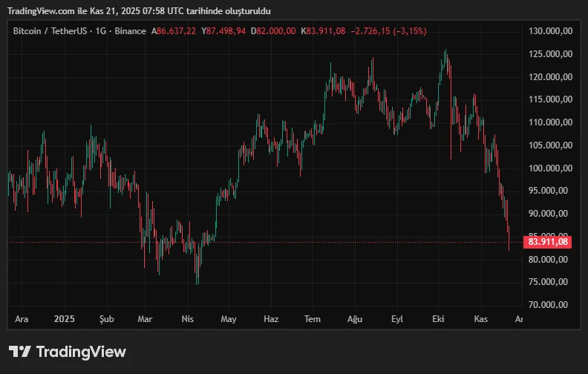Click the 130.000,00 price axis label

pyautogui.click(x=549, y=31)
